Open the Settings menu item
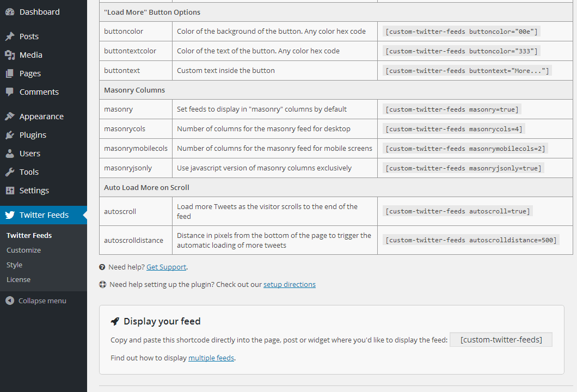The height and width of the screenshot is (392, 577). coord(34,191)
